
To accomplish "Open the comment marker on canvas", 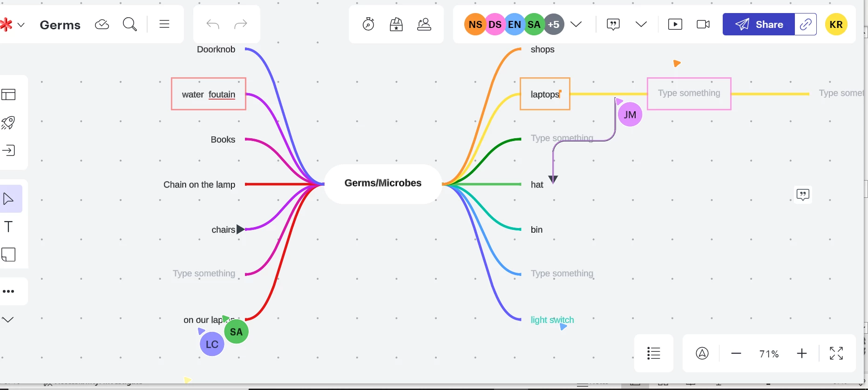I will pos(803,195).
